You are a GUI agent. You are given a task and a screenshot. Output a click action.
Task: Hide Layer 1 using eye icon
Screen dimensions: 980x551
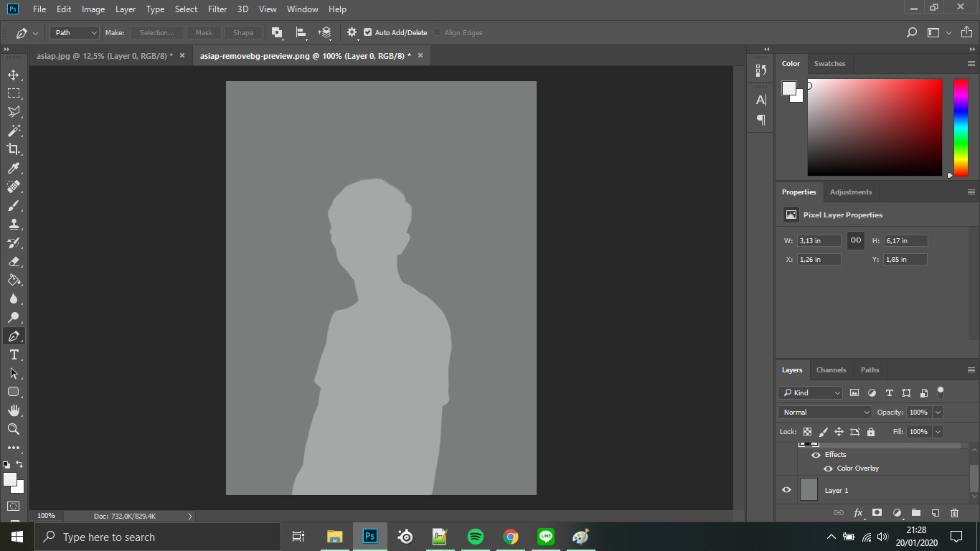click(x=786, y=490)
